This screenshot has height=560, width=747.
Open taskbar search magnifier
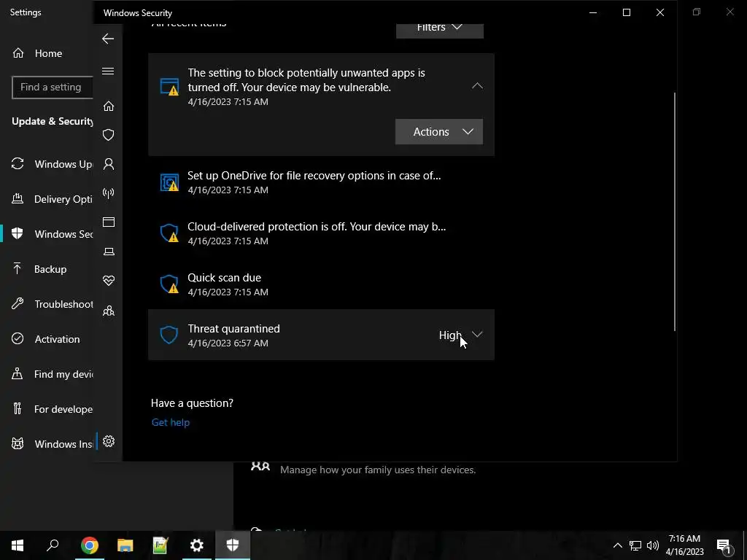pos(53,545)
